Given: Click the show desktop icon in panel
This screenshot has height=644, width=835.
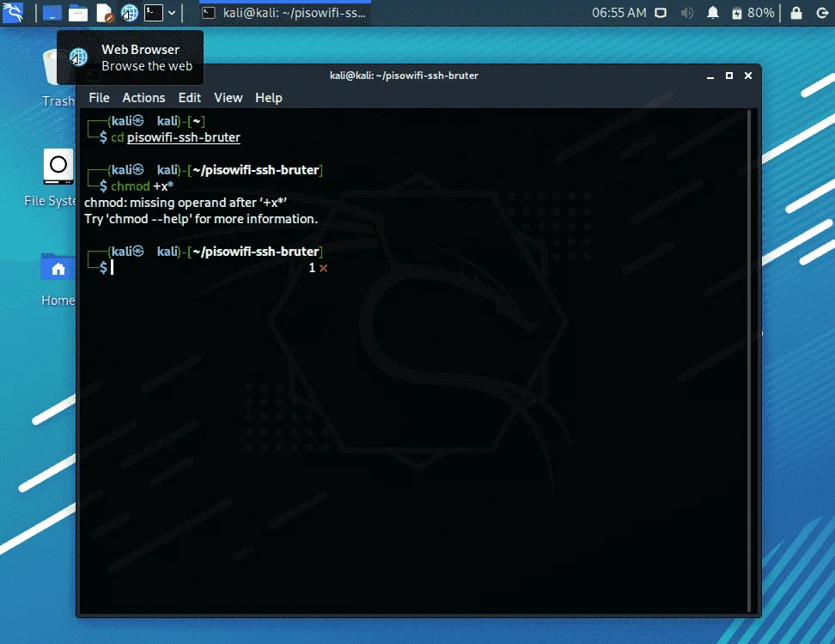Looking at the screenshot, I should pos(52,13).
